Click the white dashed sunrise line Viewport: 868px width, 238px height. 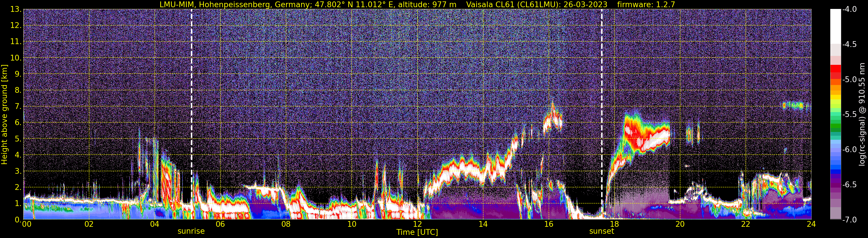point(191,114)
